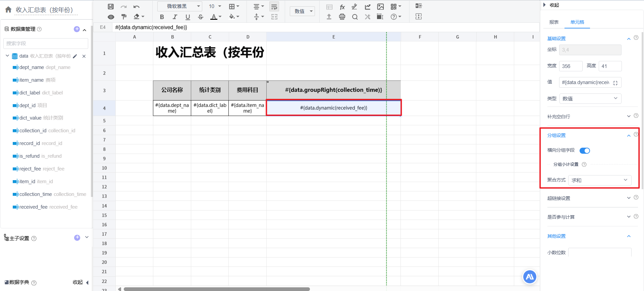
Task: Open the 类型 数值 dropdown
Action: pos(590,98)
